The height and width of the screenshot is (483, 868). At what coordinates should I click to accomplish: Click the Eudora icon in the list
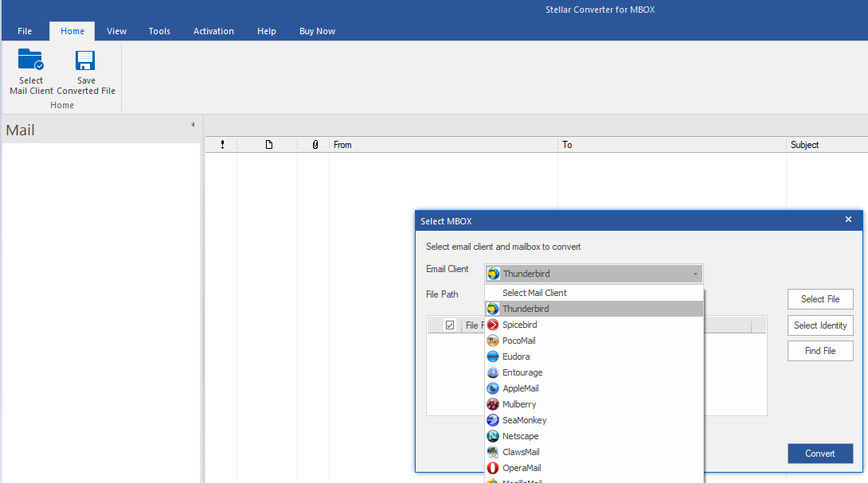tap(493, 356)
